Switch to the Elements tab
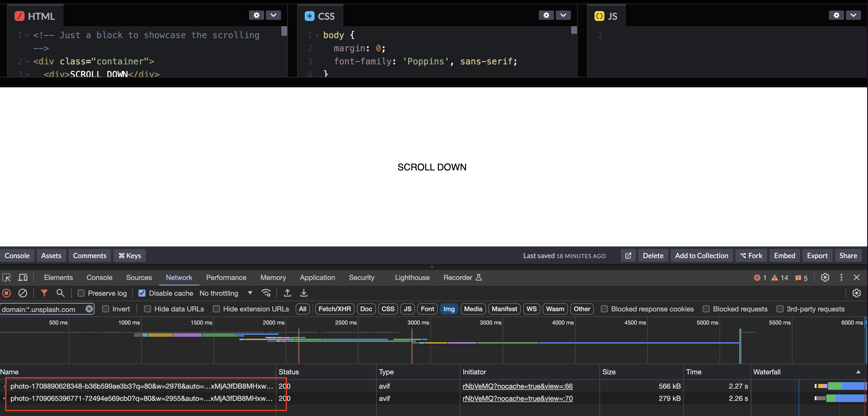 tap(58, 278)
